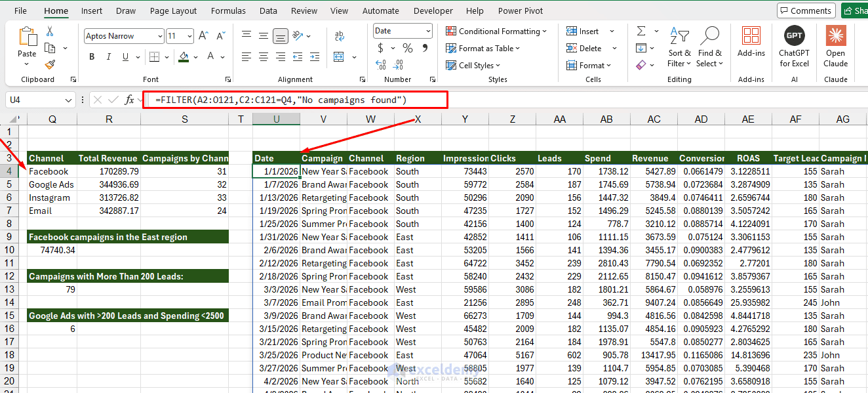Image resolution: width=868 pixels, height=393 pixels.
Task: Increase font size with the larger A
Action: [x=204, y=36]
